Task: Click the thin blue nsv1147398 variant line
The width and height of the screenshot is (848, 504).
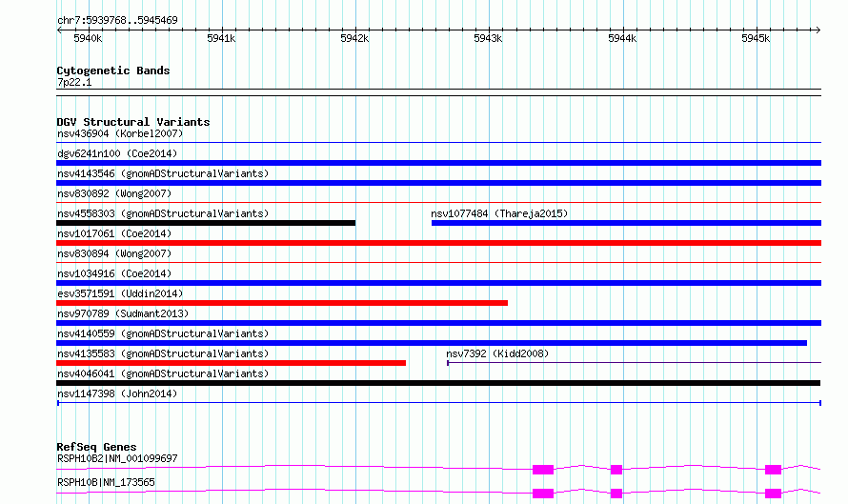Action: pos(439,403)
